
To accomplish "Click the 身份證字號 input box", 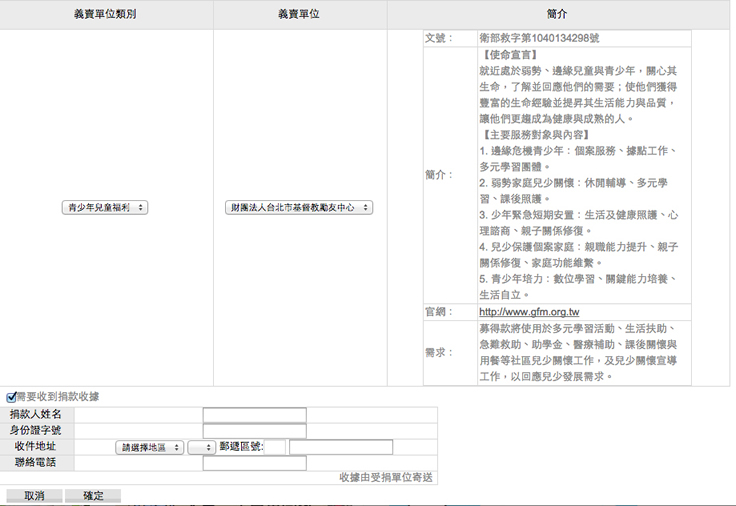I will coord(254,431).
